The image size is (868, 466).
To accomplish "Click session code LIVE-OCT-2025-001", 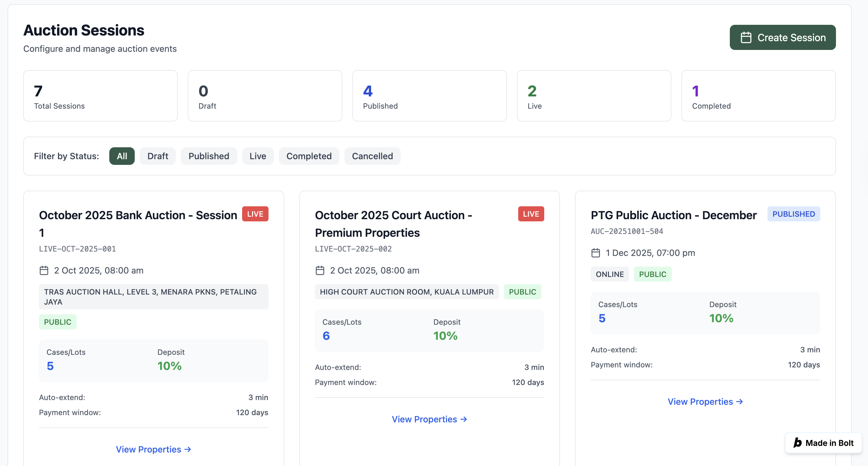I will click(78, 249).
